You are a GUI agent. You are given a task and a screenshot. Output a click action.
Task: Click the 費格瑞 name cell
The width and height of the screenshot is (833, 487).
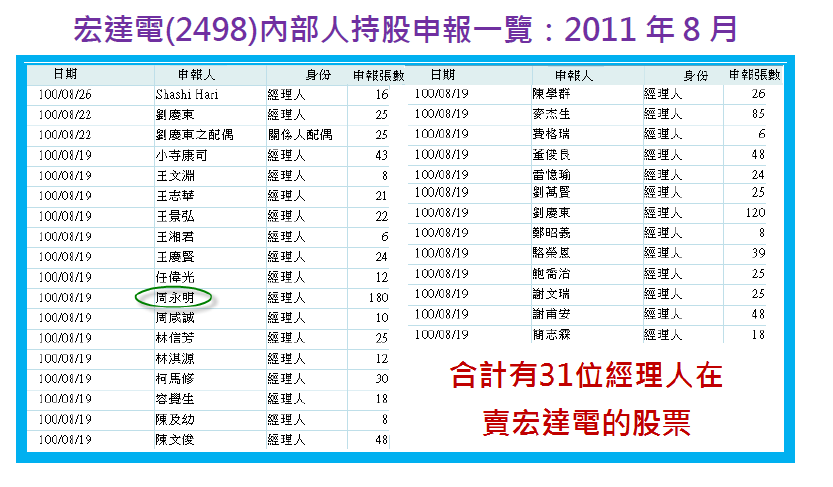[551, 134]
